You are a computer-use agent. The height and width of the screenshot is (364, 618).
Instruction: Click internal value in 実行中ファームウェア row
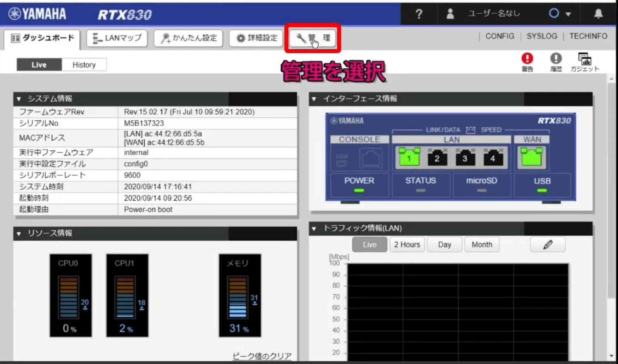136,152
